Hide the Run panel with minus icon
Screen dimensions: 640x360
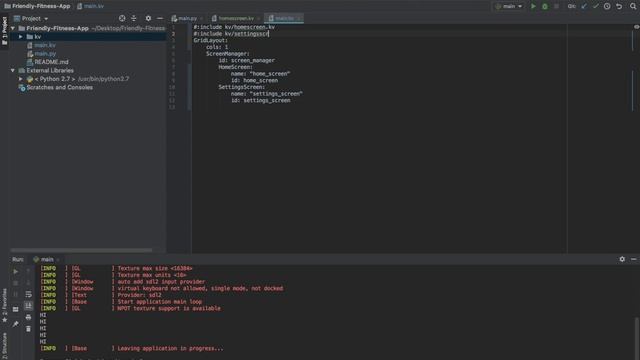633,259
